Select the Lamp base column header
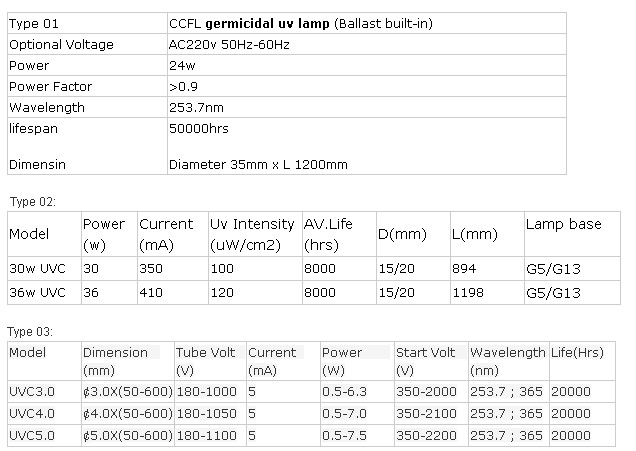 click(564, 224)
